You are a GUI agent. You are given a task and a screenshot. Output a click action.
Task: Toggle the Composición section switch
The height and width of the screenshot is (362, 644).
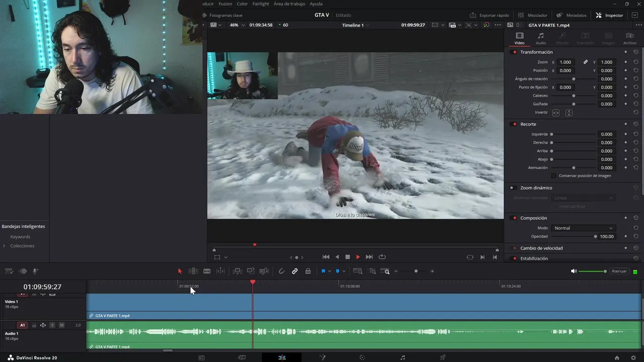[x=514, y=218]
